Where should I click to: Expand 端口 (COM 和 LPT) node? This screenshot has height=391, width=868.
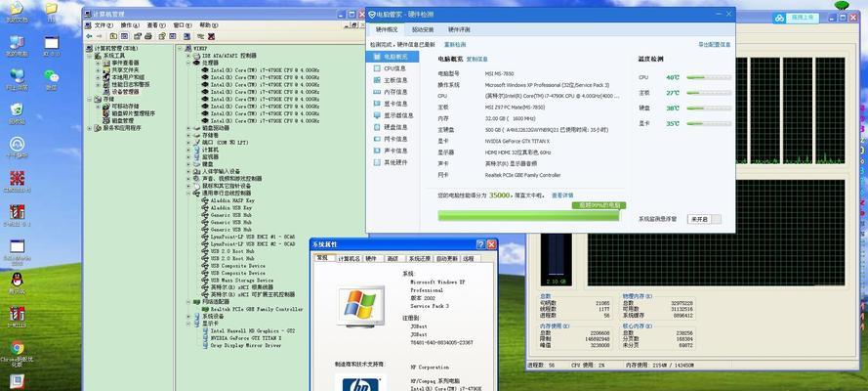click(x=188, y=143)
